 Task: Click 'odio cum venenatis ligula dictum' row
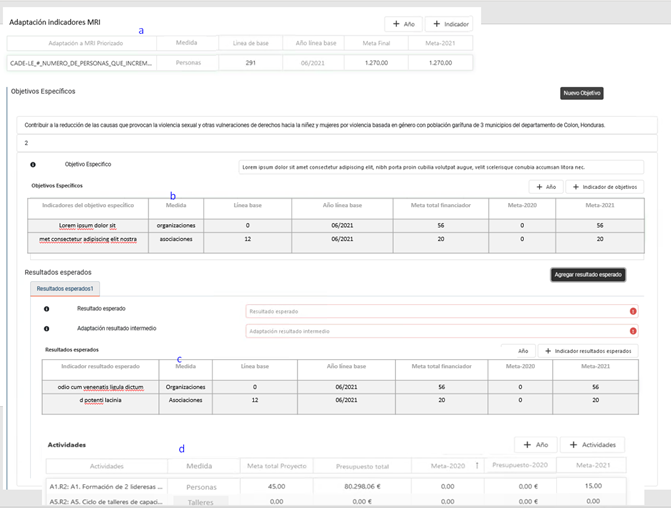101,387
